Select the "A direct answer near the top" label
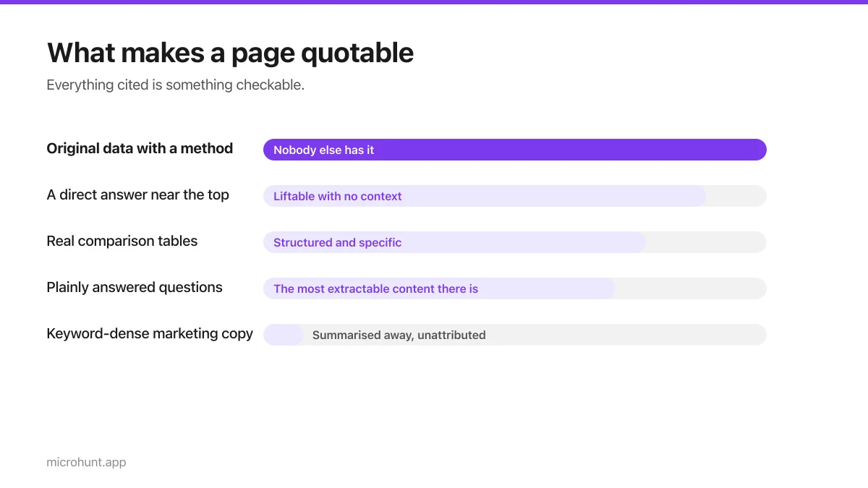Viewport: 868px width, 488px height. click(137, 194)
